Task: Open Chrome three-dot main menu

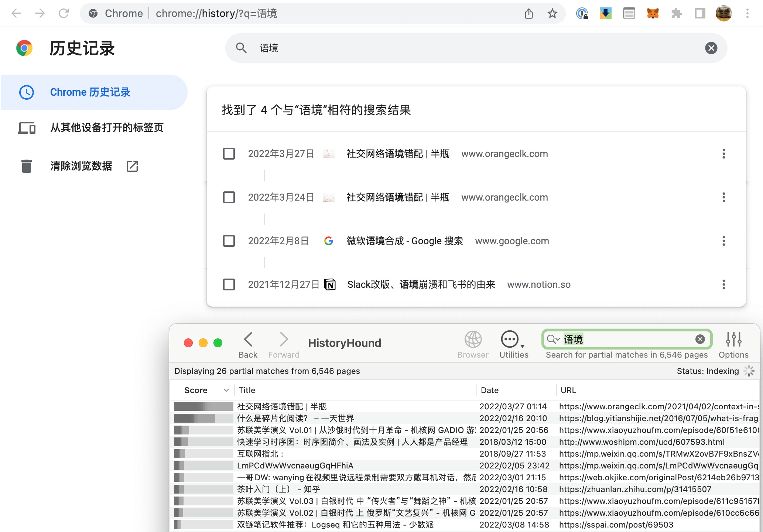Action: [x=747, y=14]
